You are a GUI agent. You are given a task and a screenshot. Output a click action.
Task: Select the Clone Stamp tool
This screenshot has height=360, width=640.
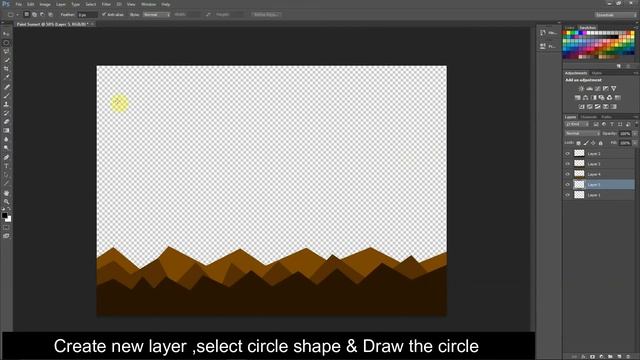pos(6,104)
